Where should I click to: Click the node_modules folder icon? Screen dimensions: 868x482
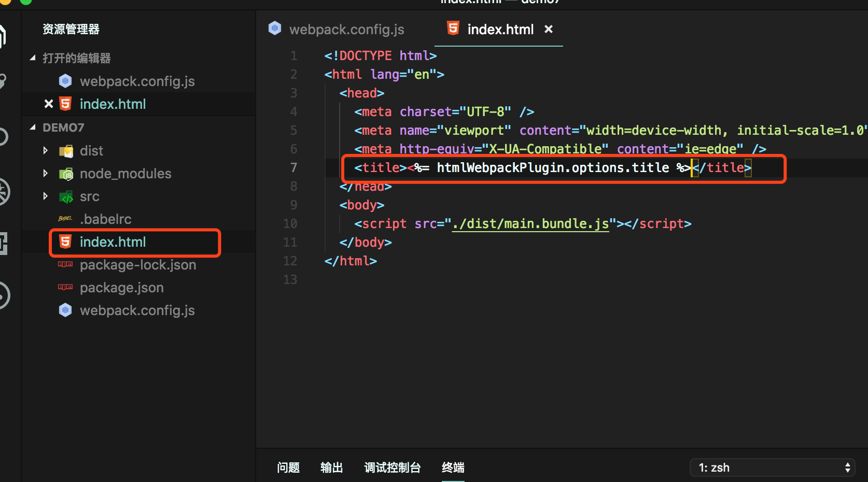tap(66, 174)
